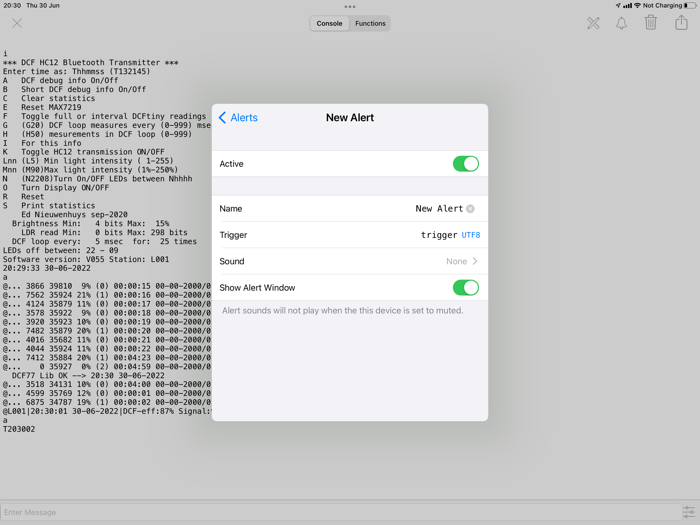Open the Sound selection row
Viewport: 700px width, 525px height.
click(350, 261)
